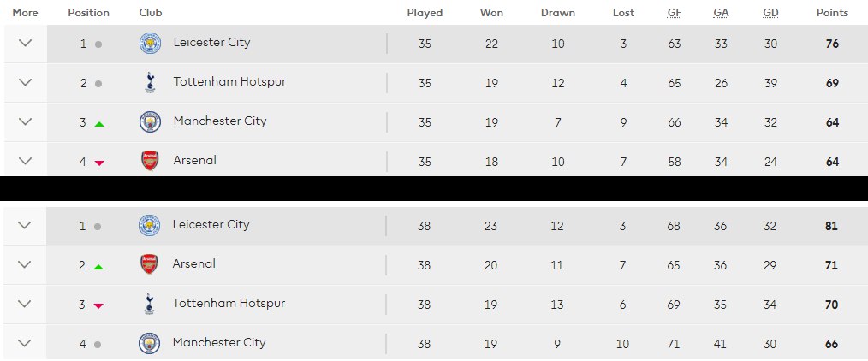Click Manchester City crest in top table

150,121
